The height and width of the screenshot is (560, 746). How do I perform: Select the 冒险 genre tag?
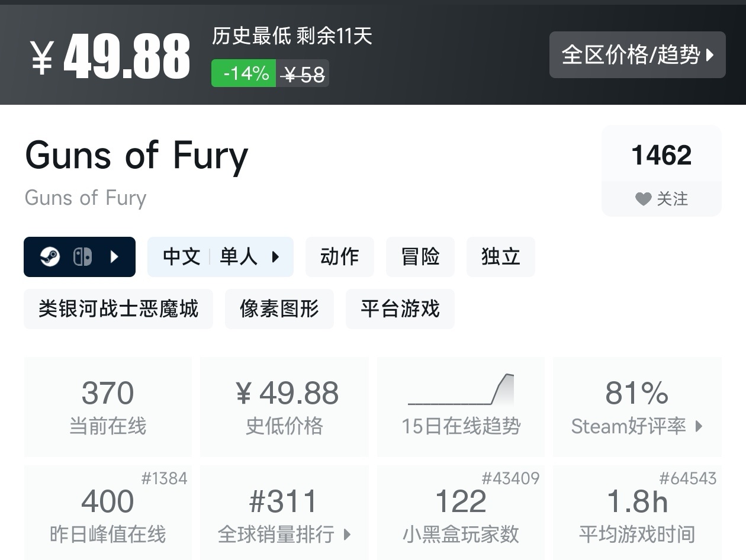tap(420, 257)
